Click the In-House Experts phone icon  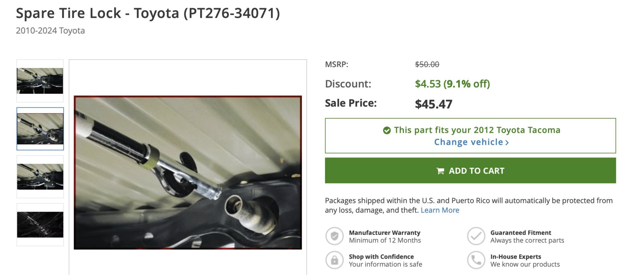tap(476, 260)
